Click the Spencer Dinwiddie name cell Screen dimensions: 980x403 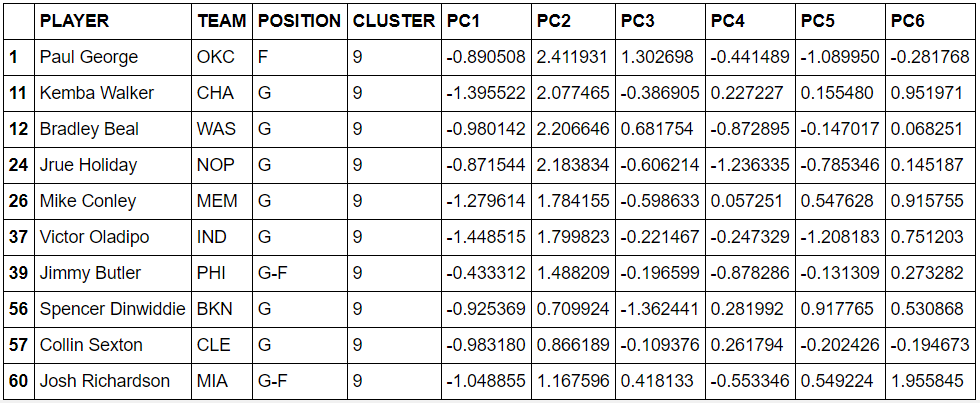click(x=113, y=309)
